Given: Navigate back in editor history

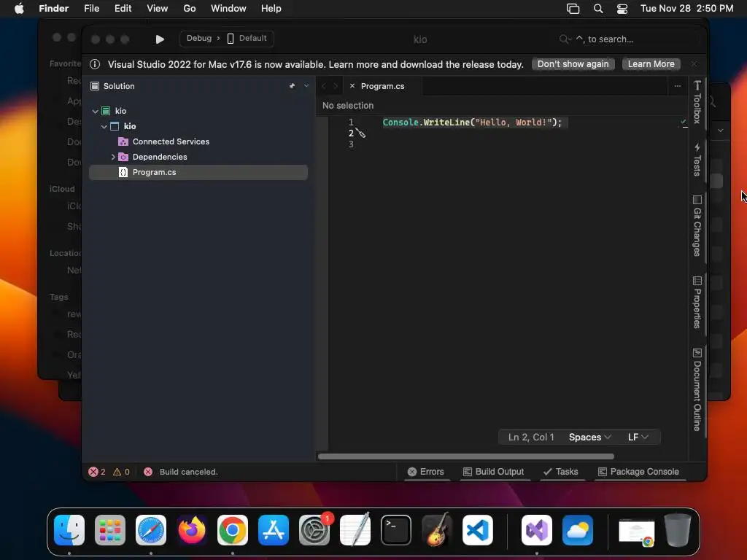Looking at the screenshot, I should pyautogui.click(x=324, y=86).
